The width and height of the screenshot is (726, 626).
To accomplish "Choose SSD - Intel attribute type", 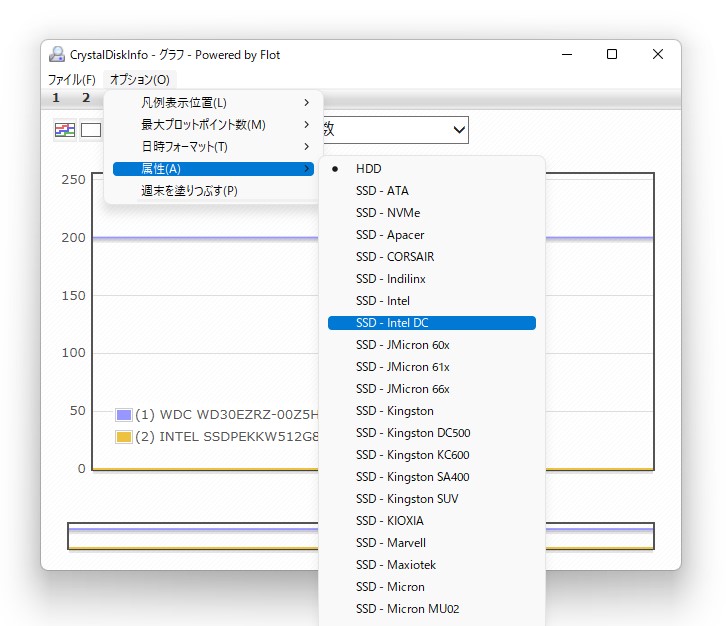I will 432,301.
